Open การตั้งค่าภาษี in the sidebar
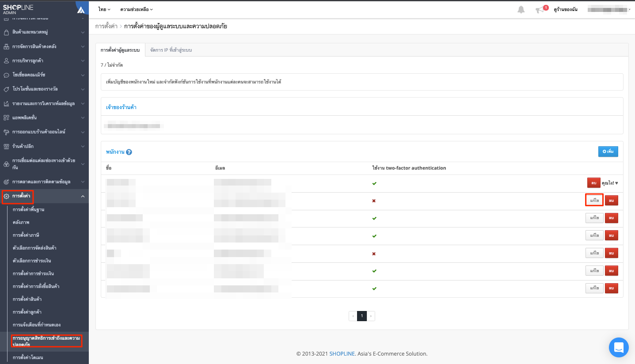635x364 pixels. pyautogui.click(x=26, y=235)
